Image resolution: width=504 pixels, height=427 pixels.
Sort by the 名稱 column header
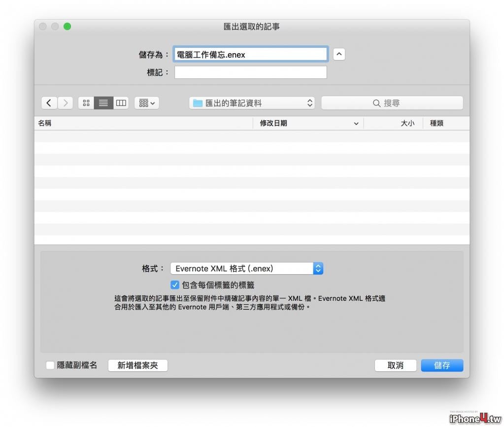coord(45,123)
